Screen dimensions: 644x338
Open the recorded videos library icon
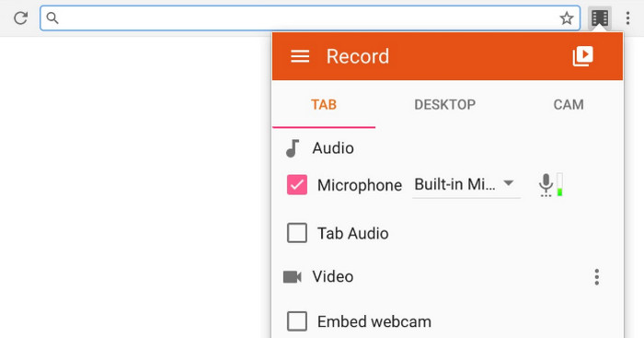pyautogui.click(x=582, y=56)
